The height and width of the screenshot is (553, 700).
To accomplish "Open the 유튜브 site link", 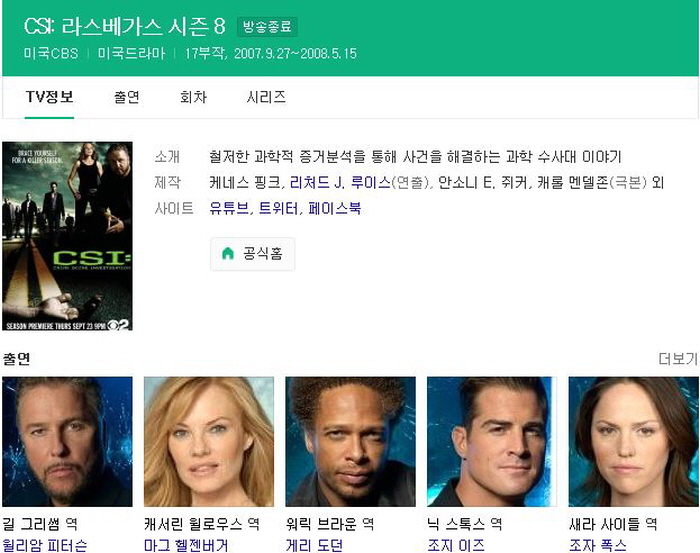I will pyautogui.click(x=229, y=208).
